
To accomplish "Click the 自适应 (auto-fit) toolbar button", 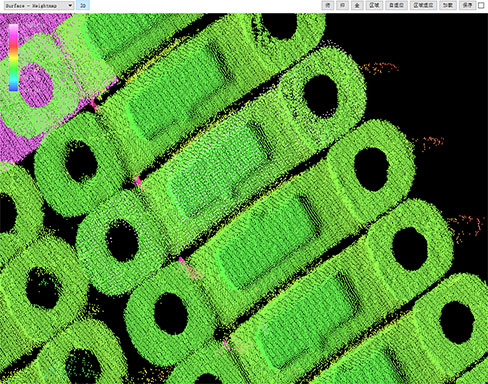I will coord(396,5).
